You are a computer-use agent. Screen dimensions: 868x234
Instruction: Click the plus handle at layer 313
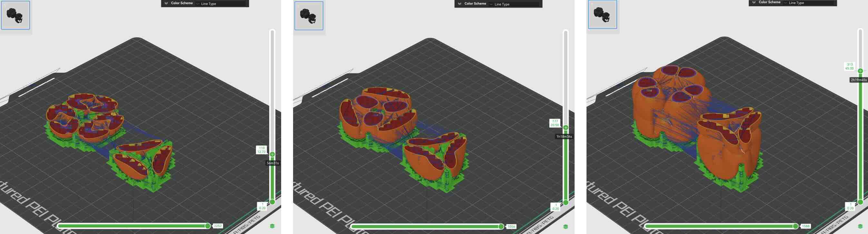(x=860, y=71)
